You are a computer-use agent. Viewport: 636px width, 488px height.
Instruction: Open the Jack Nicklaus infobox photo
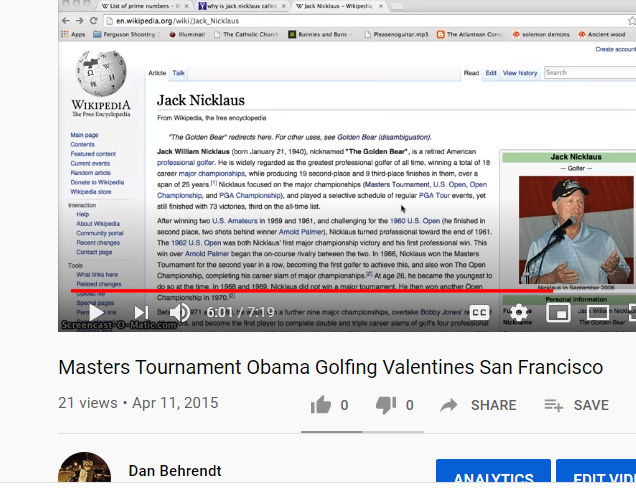coord(576,230)
